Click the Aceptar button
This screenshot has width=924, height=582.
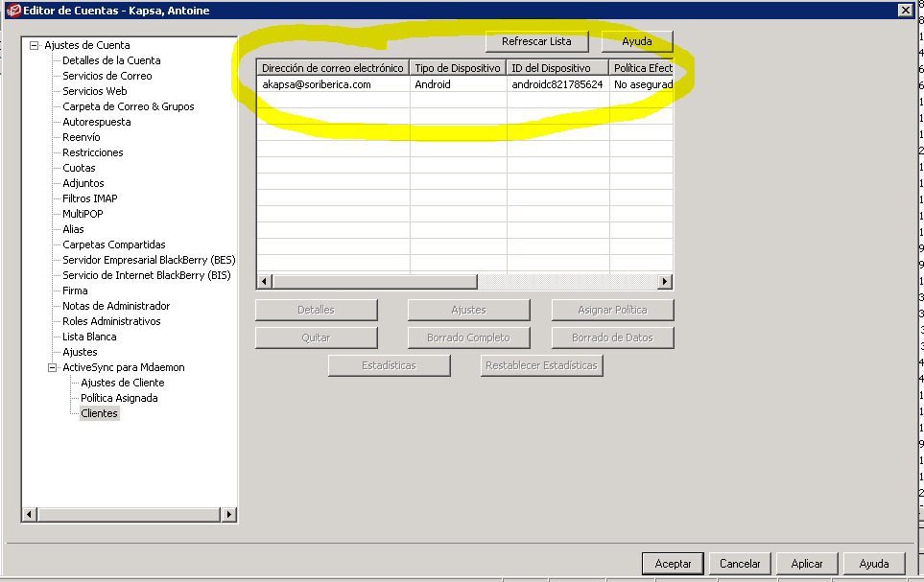coord(673,564)
